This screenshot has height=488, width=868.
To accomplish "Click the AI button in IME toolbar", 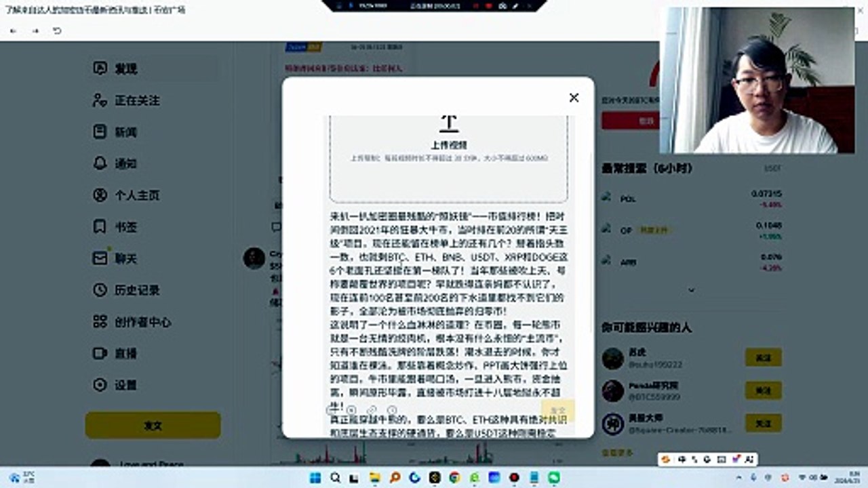I will coord(749,460).
